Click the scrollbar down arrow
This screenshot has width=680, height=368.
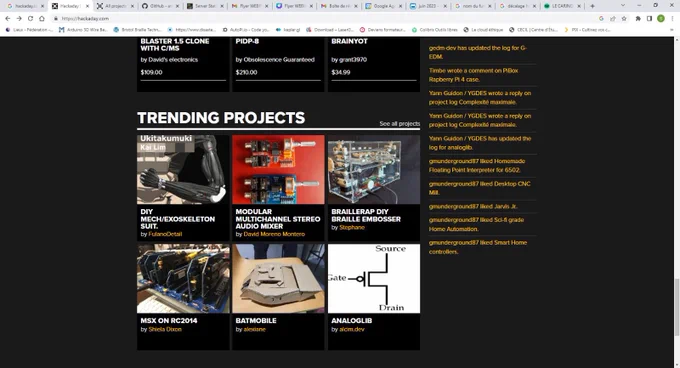click(x=677, y=365)
